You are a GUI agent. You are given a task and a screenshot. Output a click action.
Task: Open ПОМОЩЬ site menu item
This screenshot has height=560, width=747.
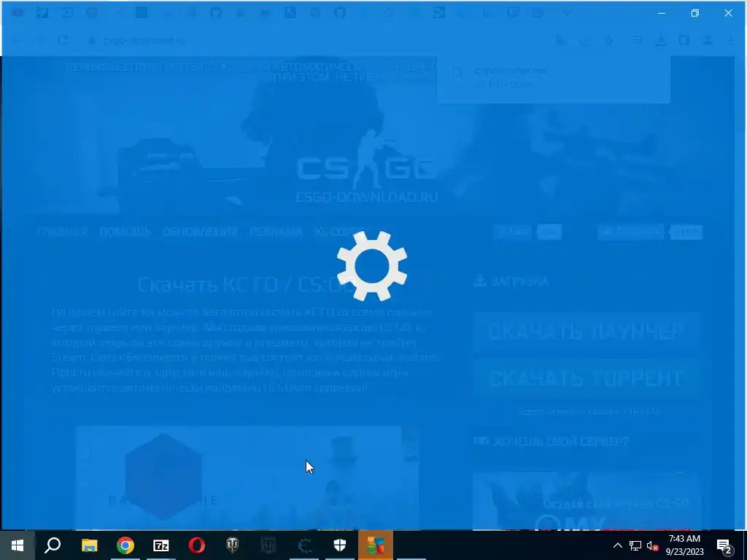tap(125, 232)
